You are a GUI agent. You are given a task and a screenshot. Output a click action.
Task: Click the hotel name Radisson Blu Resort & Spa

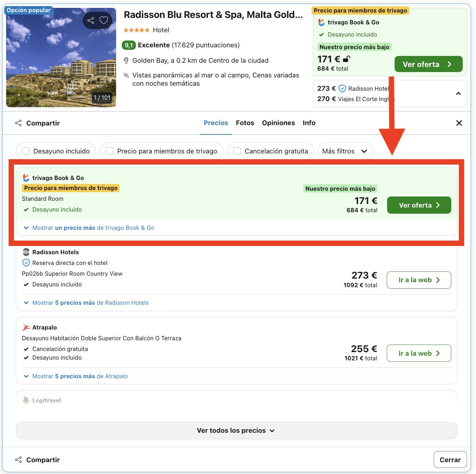point(213,15)
